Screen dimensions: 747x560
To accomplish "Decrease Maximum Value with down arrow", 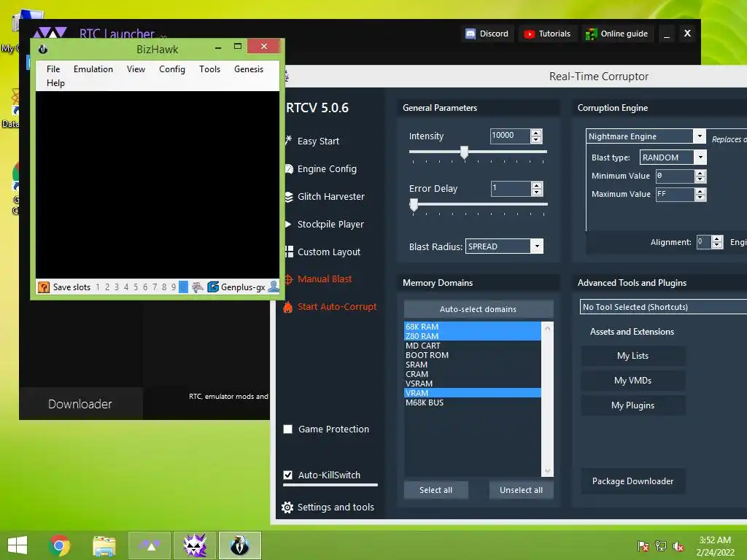I will (700, 198).
